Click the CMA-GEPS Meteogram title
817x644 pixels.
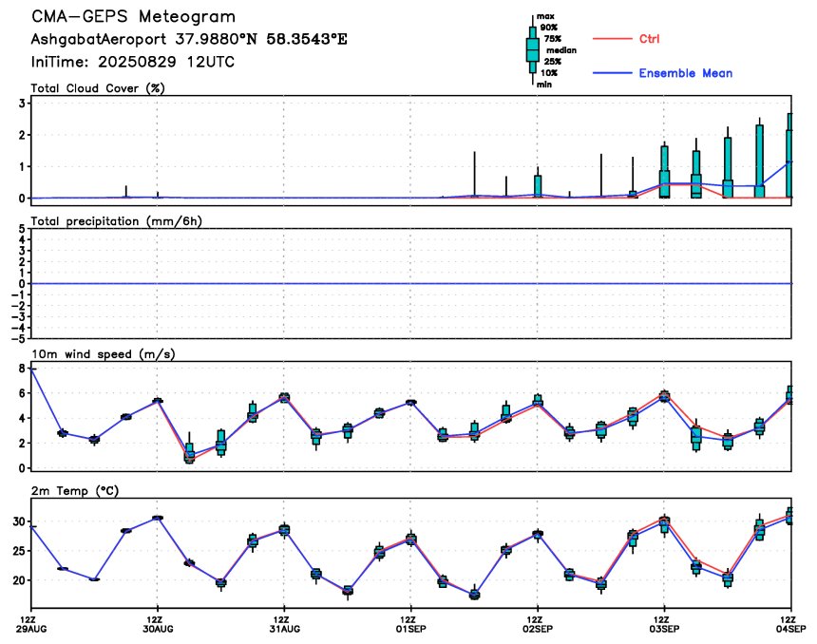pyautogui.click(x=133, y=17)
